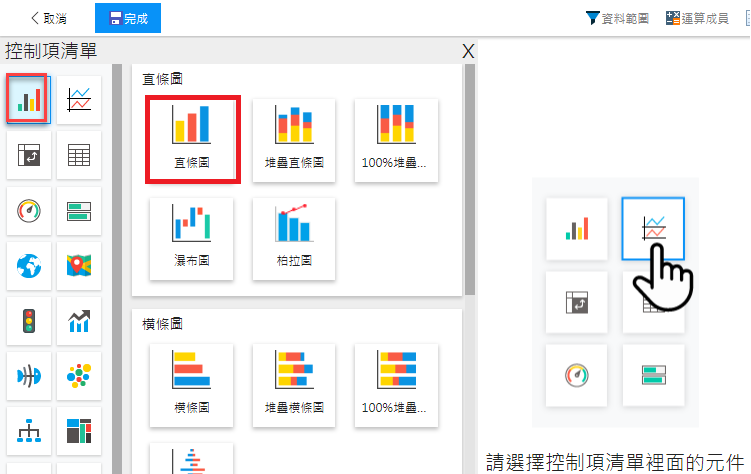Select the fishbone diagram icon
Viewport: 751px width, 474px height.
(x=28, y=376)
